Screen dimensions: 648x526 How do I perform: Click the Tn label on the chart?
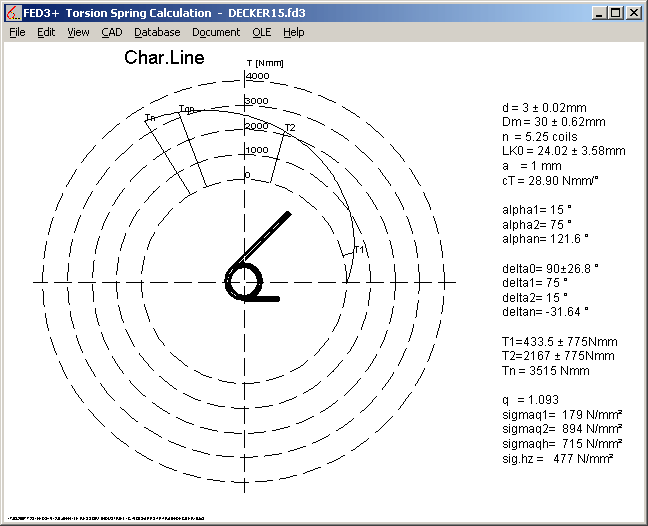tap(150, 119)
